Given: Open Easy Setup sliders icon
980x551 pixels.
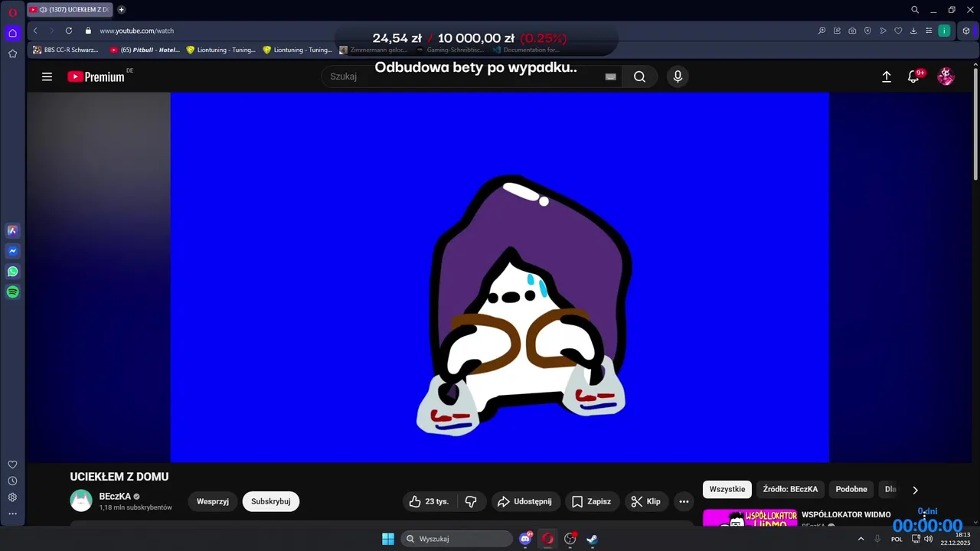Looking at the screenshot, I should [929, 31].
